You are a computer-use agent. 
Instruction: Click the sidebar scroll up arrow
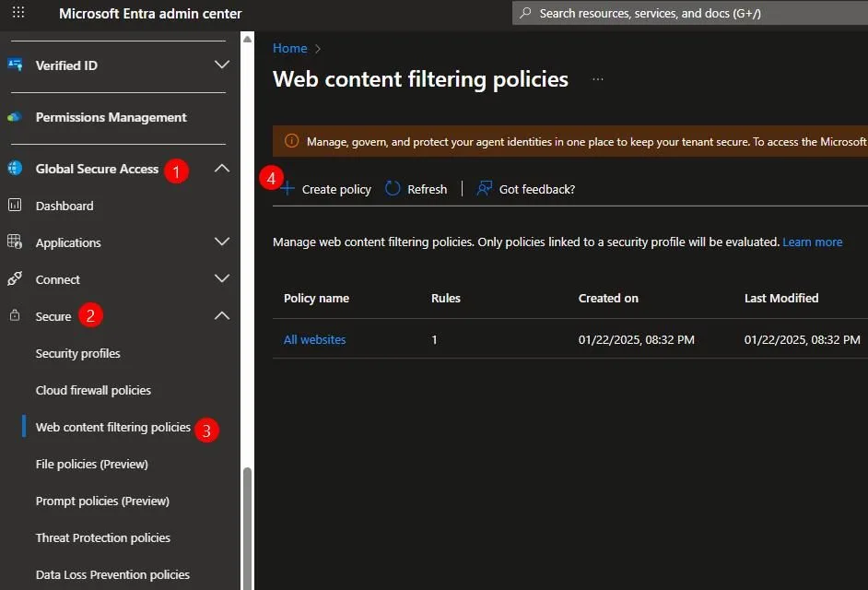248,39
